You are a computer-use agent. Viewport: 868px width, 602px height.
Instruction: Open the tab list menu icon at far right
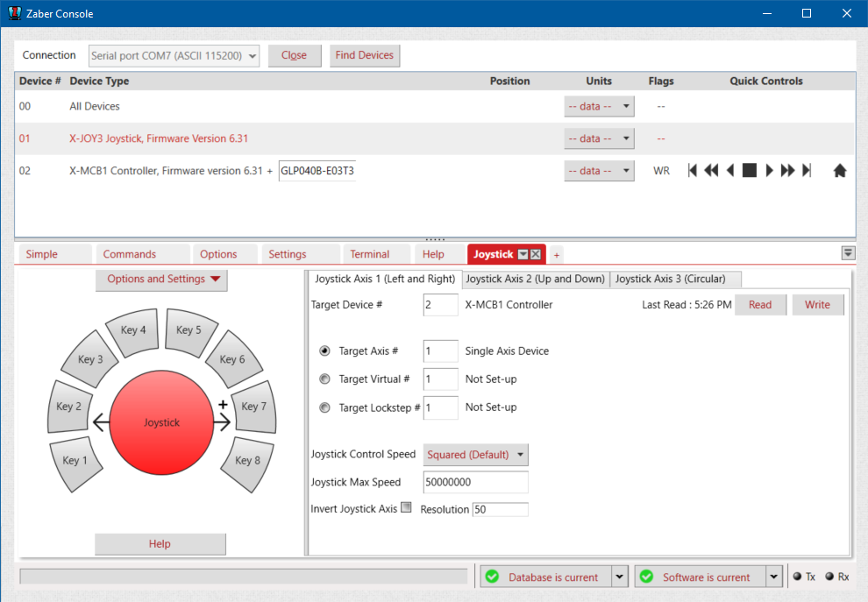coord(848,253)
